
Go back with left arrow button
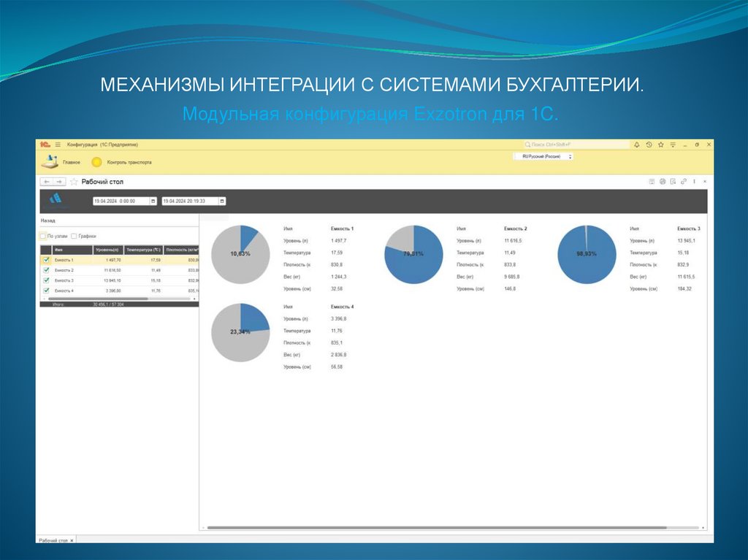tap(47, 182)
